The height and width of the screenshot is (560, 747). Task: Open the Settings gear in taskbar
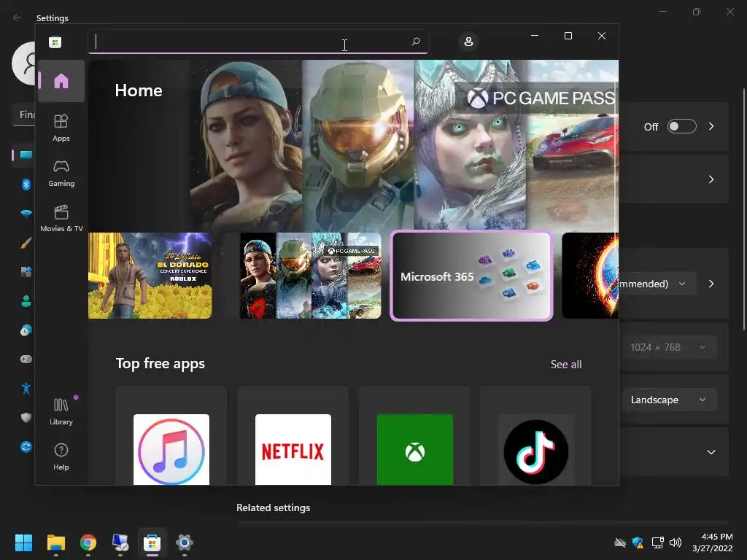pos(184,542)
